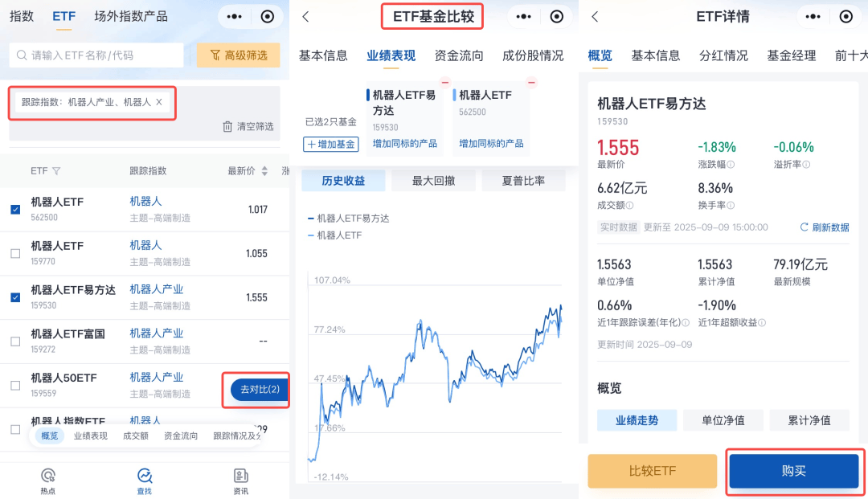Remove 机器人ETF易方达 from comparison with red minus
The width and height of the screenshot is (868, 499).
(x=444, y=82)
